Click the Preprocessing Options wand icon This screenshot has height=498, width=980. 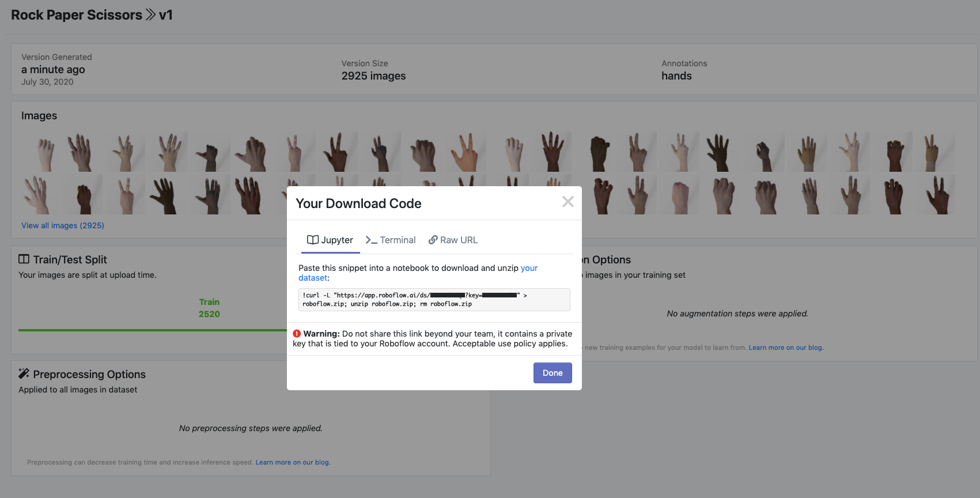[x=24, y=373]
